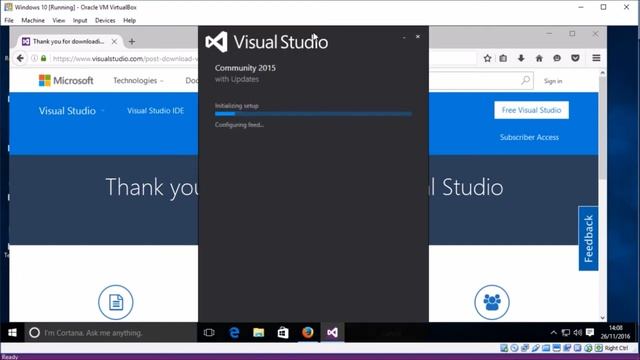Image resolution: width=640 pixels, height=360 pixels.
Task: Click the site search magnifier icon
Action: [526, 80]
